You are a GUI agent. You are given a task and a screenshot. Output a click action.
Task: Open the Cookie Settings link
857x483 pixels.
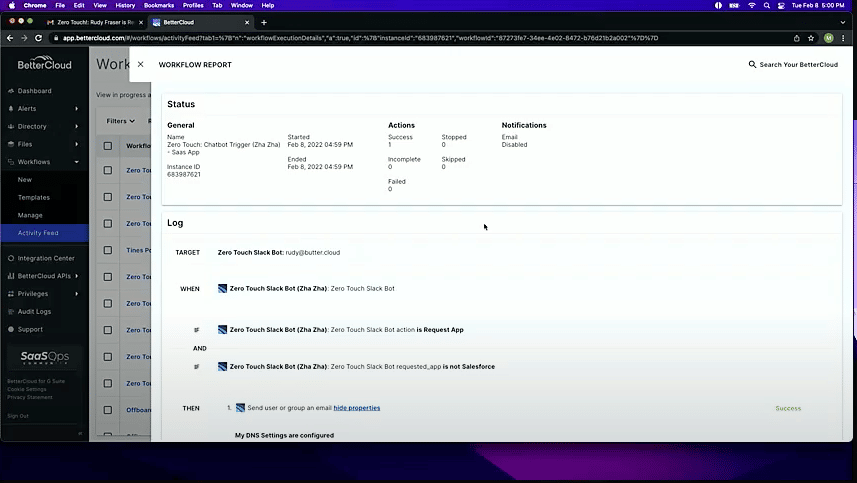(27, 389)
